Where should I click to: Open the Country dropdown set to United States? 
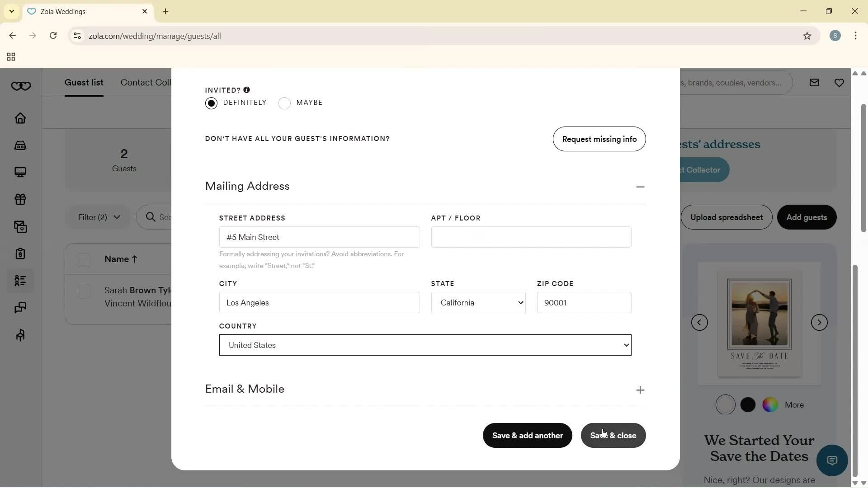pyautogui.click(x=425, y=345)
